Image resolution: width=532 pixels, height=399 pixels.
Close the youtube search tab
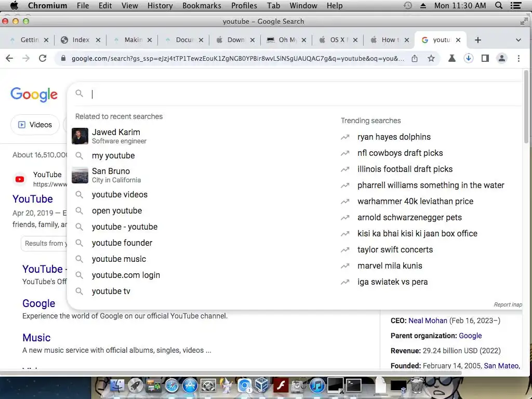click(458, 40)
